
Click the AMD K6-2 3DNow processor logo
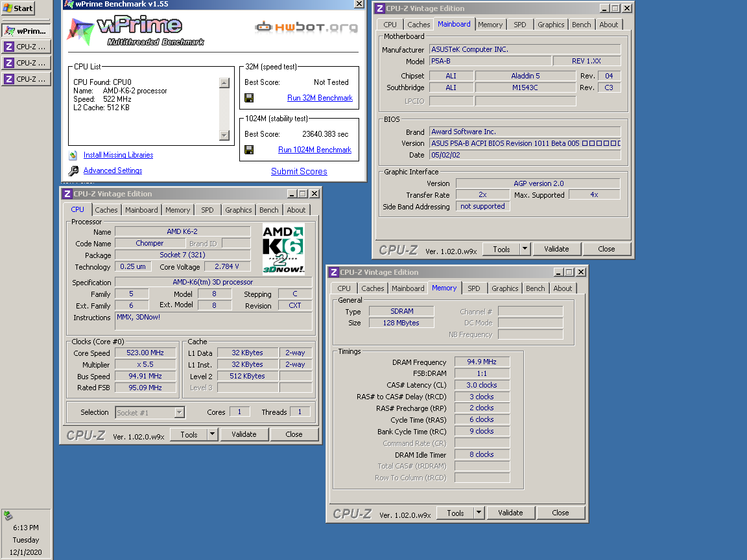point(283,249)
